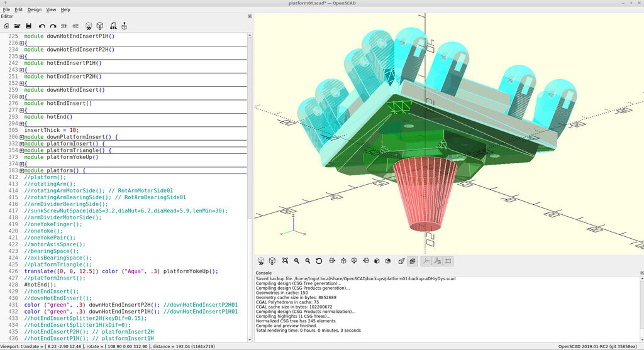Click the editor scrollbar down arrow
The image size is (644, 350).
tap(250, 340)
